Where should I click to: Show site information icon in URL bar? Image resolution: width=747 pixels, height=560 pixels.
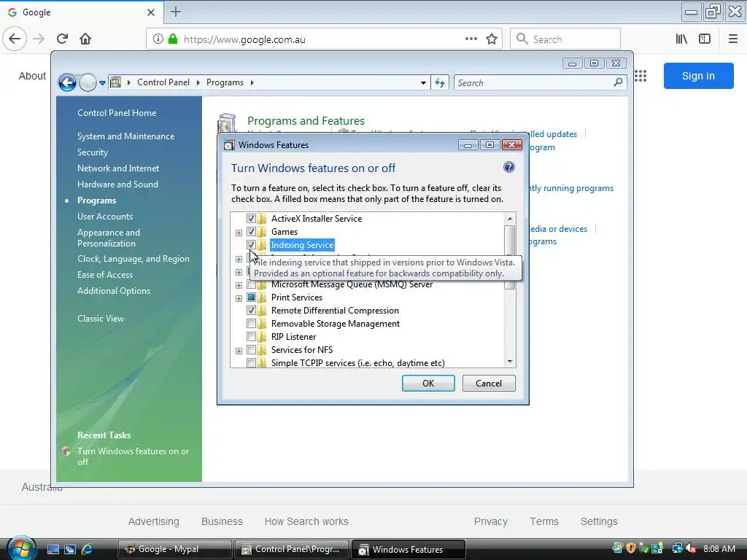pyautogui.click(x=158, y=39)
